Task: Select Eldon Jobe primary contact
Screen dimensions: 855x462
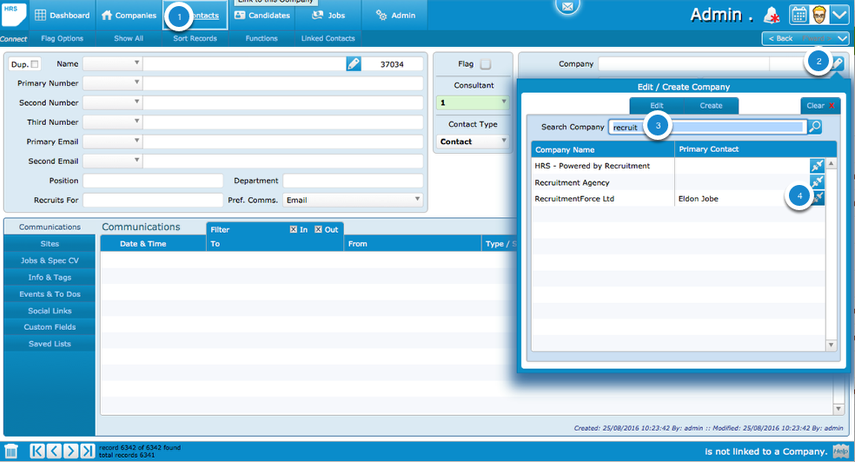Action: point(698,199)
